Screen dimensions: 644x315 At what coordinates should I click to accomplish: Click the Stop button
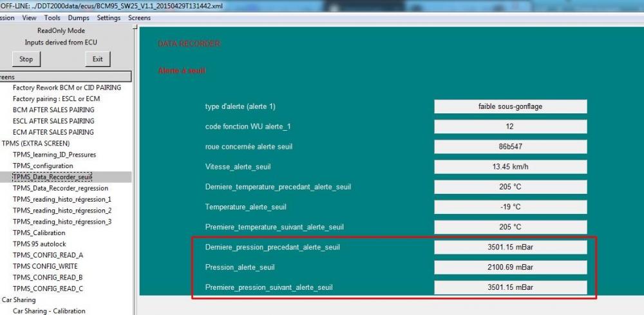click(26, 59)
